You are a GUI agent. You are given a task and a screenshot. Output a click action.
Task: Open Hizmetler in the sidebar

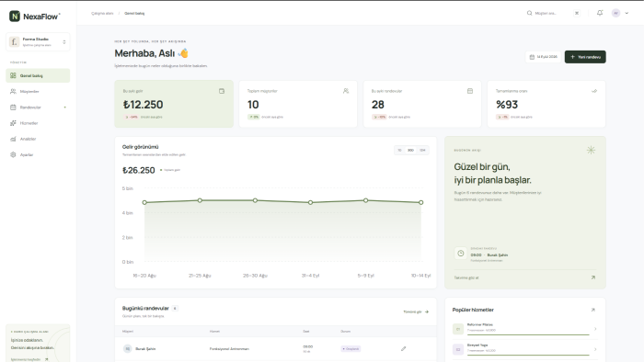(x=38, y=123)
